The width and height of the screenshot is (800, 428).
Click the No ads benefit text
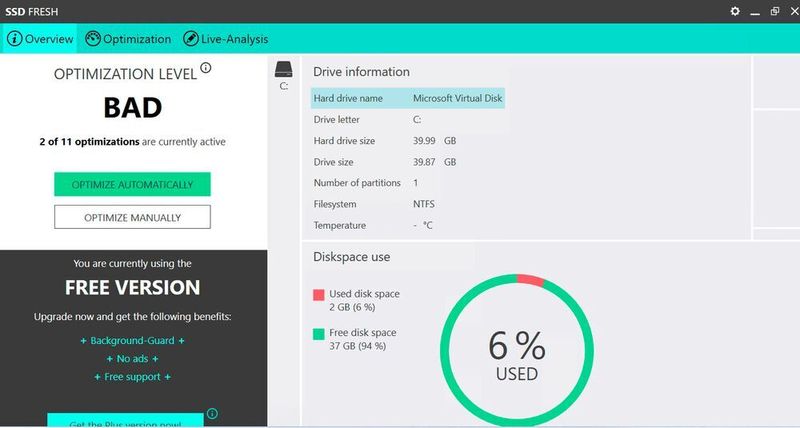coord(132,359)
